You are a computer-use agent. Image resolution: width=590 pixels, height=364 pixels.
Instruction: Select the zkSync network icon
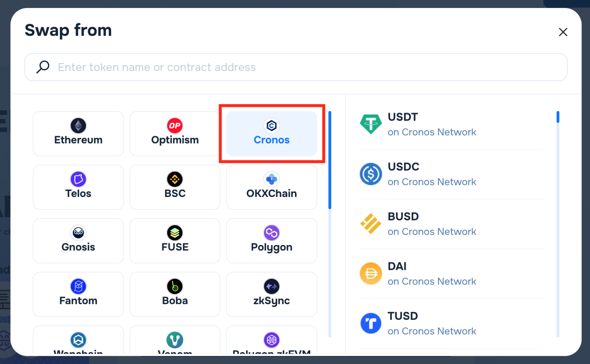272,286
